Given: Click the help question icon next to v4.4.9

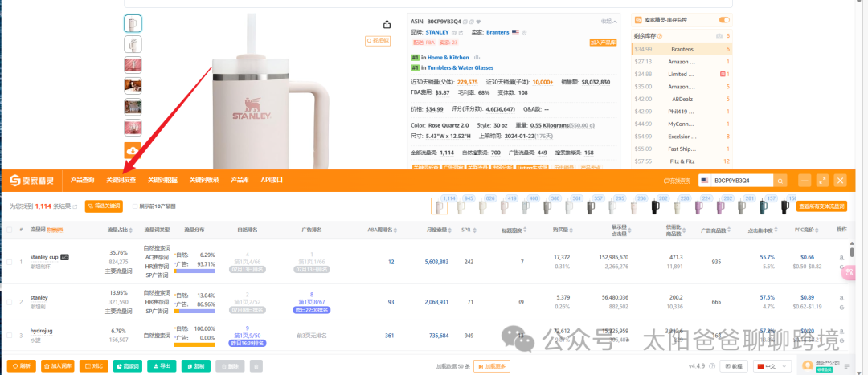Looking at the screenshot, I should [712, 366].
